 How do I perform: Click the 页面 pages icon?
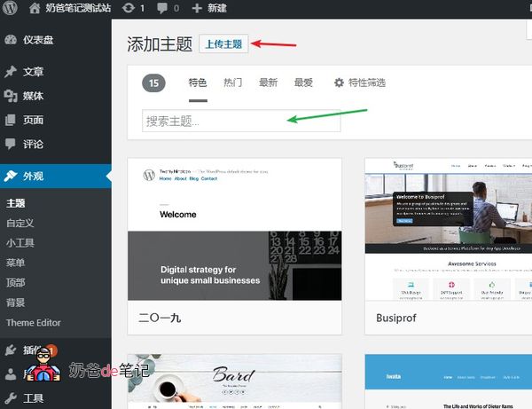(11, 120)
